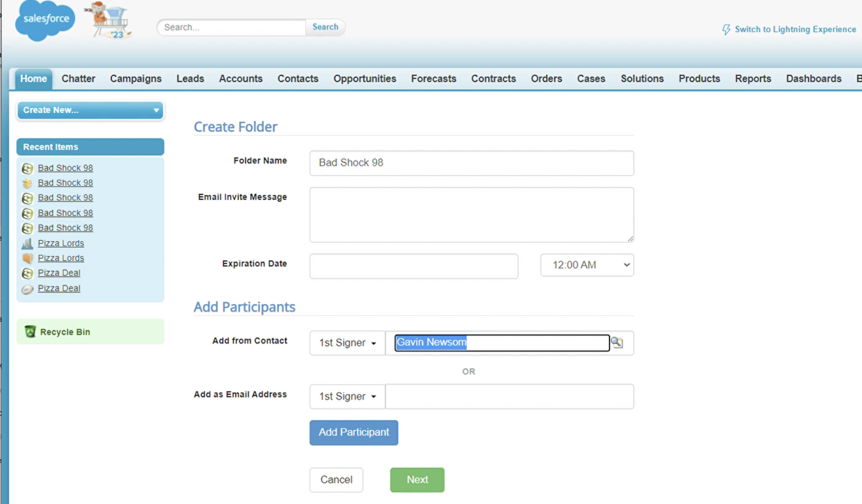Image resolution: width=862 pixels, height=504 pixels.
Task: Click the icon beside second Pizza Lords
Action: (27, 258)
